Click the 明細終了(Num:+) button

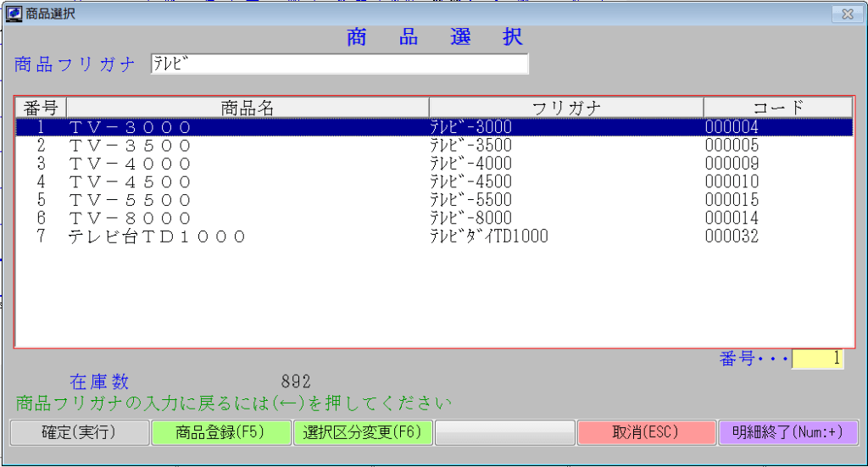tap(787, 433)
